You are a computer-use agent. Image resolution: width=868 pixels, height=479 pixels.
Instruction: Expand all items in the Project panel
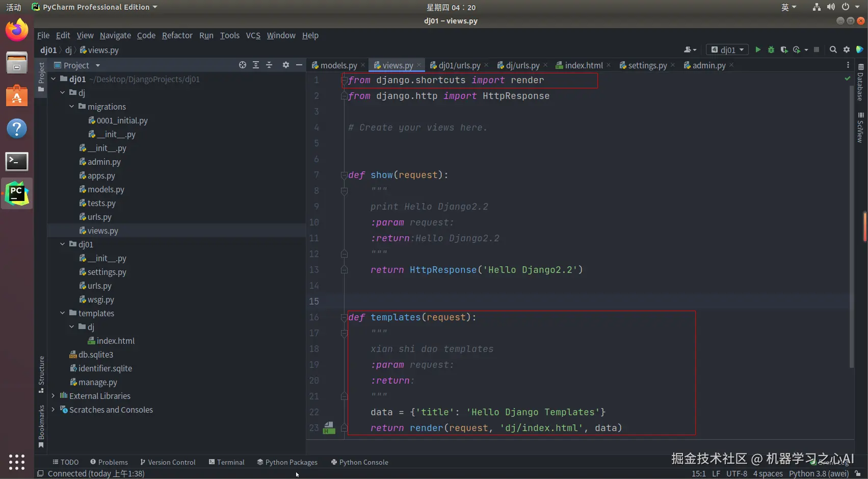[x=256, y=65]
